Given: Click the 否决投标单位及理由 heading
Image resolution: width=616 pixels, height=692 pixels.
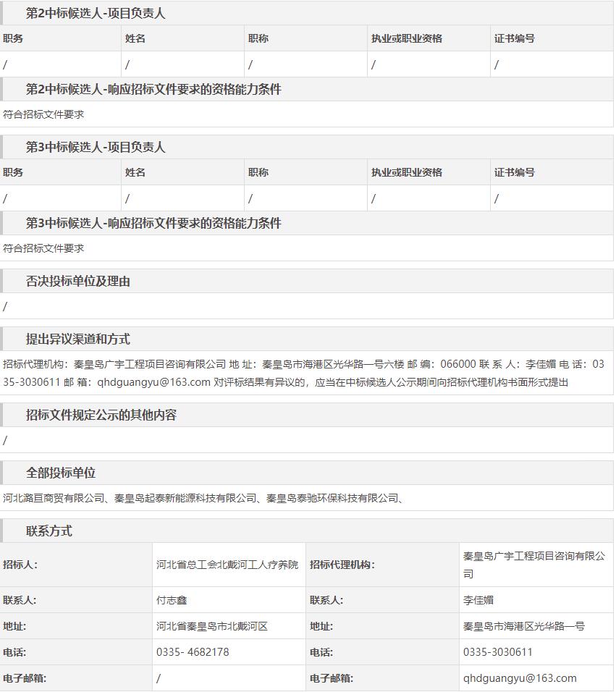Looking at the screenshot, I should pyautogui.click(x=78, y=282).
